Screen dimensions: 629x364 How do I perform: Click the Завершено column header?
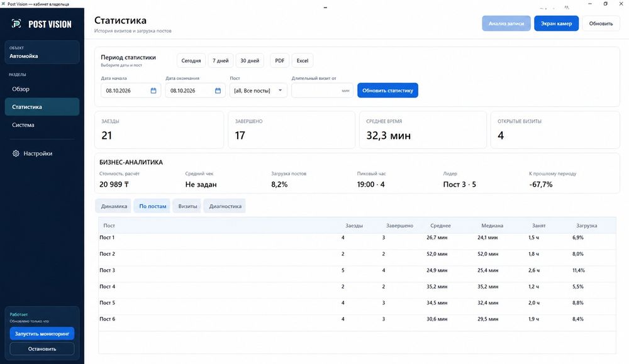[399, 226]
